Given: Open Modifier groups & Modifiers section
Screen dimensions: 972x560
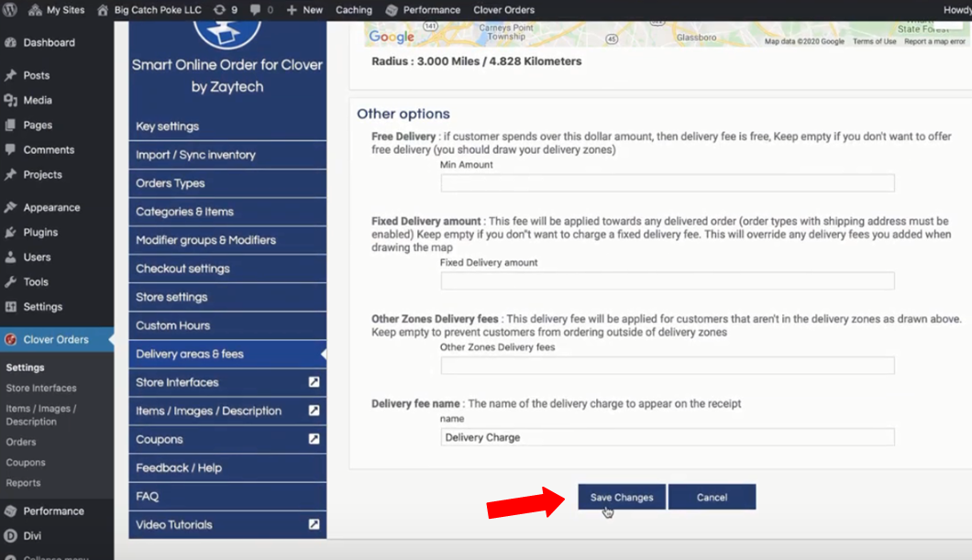Looking at the screenshot, I should pos(227,240).
